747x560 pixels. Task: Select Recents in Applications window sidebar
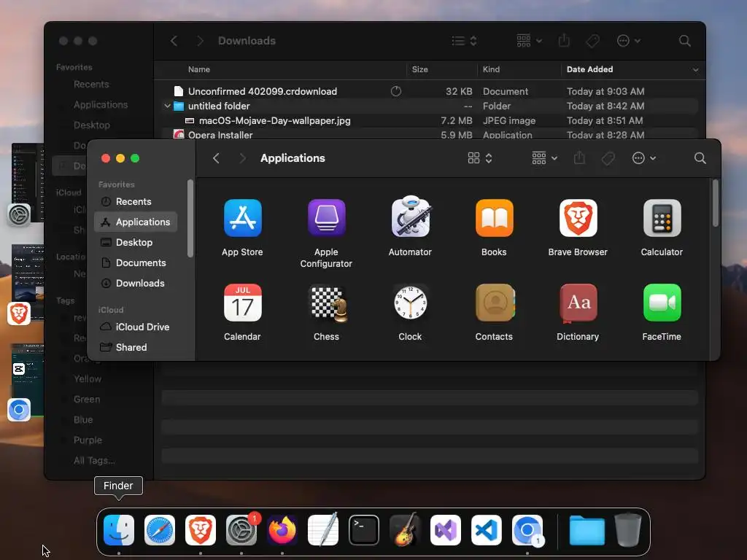(x=136, y=201)
